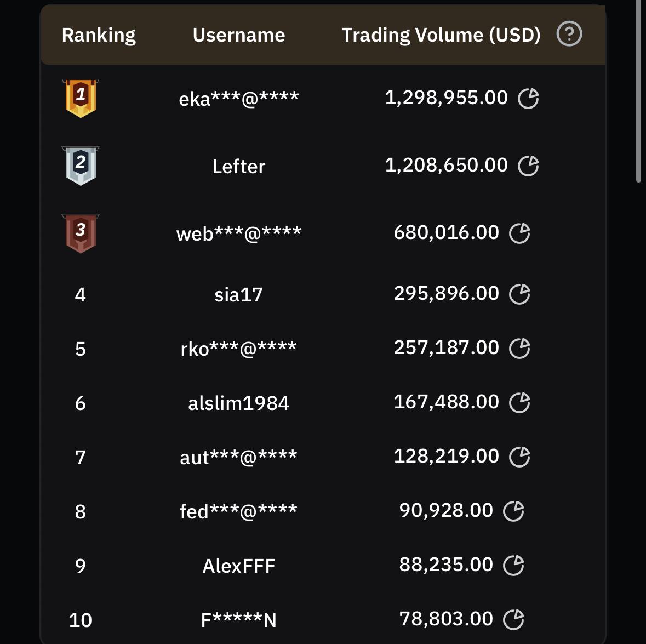Open the alslim1984 username entry
Image resolution: width=646 pixels, height=644 pixels.
tap(239, 403)
